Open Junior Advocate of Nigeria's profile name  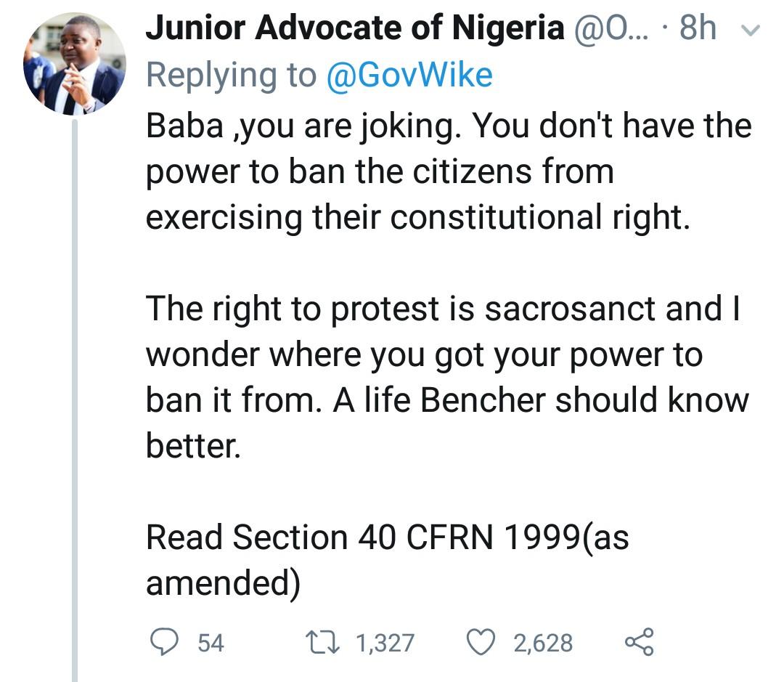(x=355, y=29)
